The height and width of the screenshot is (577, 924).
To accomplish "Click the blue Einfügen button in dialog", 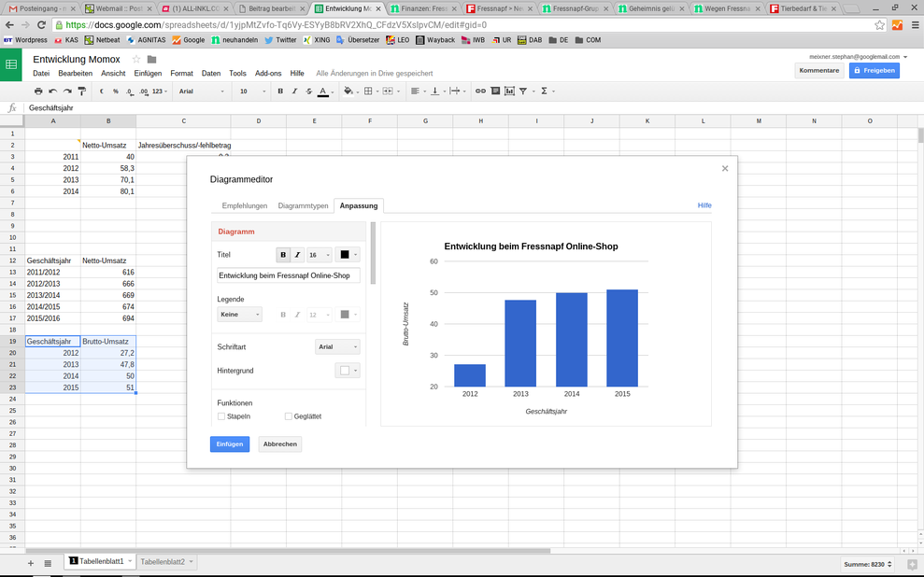I will (x=230, y=443).
